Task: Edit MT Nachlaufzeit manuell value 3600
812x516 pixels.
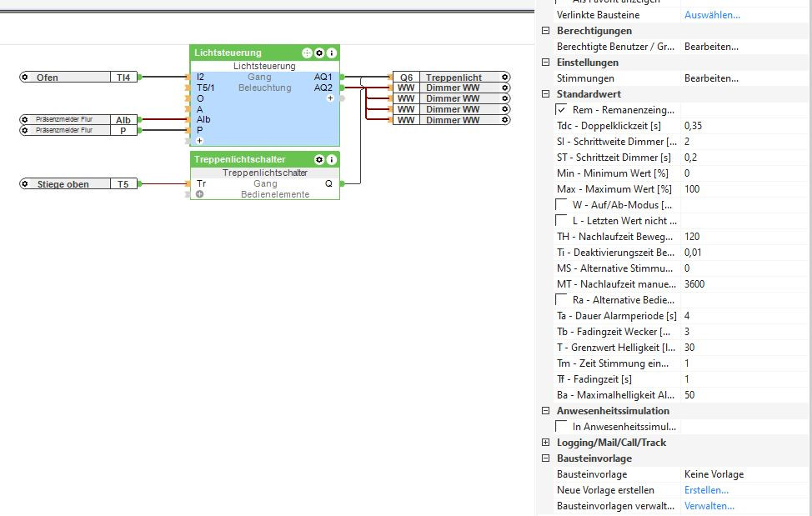Action: [744, 284]
